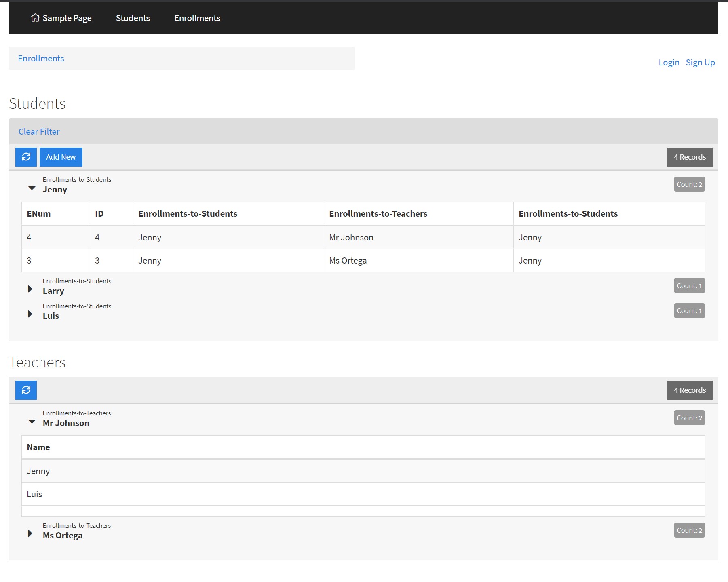Click the Count: 2 badge for Jenny

coord(690,184)
